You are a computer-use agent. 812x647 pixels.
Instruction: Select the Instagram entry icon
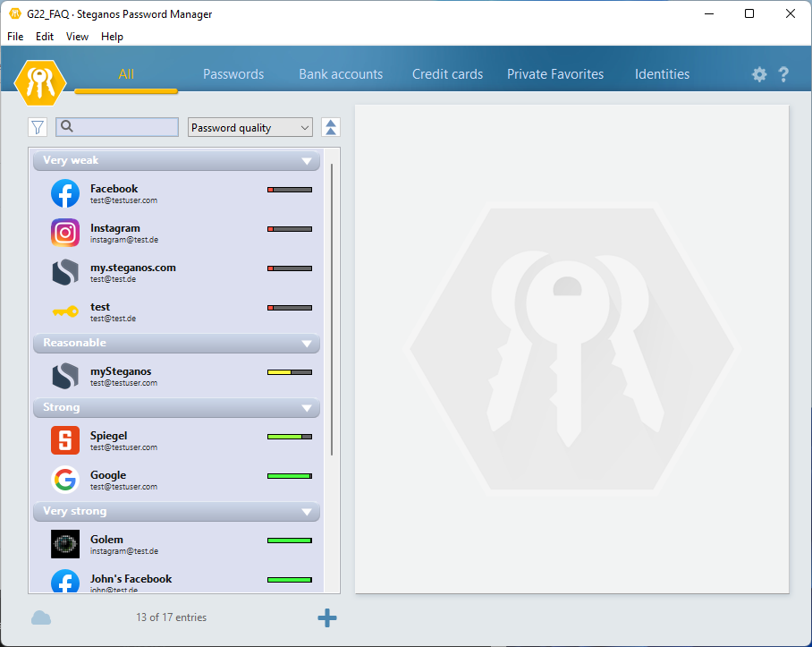[x=65, y=233]
